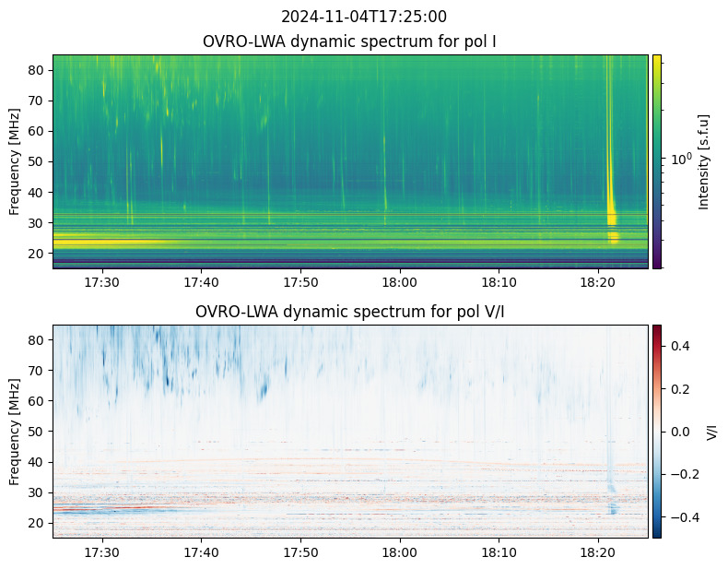Click the 20 MHz tick label on bottom plot

[x=36, y=523]
